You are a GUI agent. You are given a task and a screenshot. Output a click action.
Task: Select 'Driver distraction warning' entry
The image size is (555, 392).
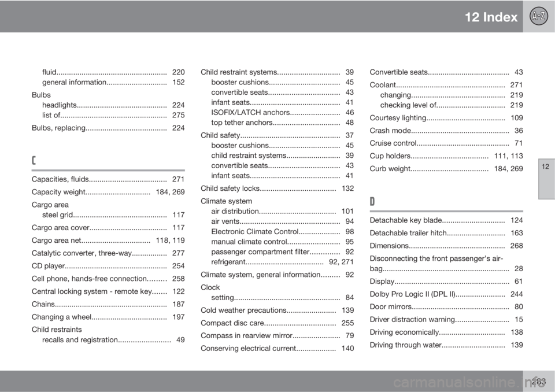pos(446,319)
